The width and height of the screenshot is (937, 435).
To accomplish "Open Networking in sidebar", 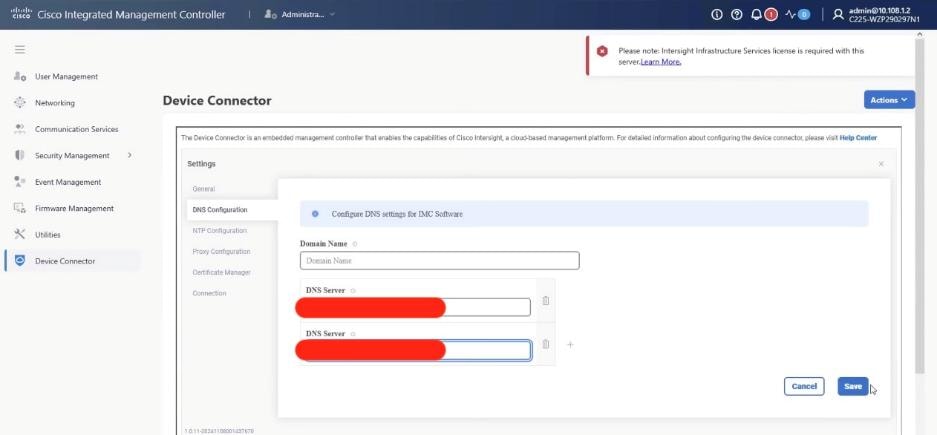I will point(55,103).
